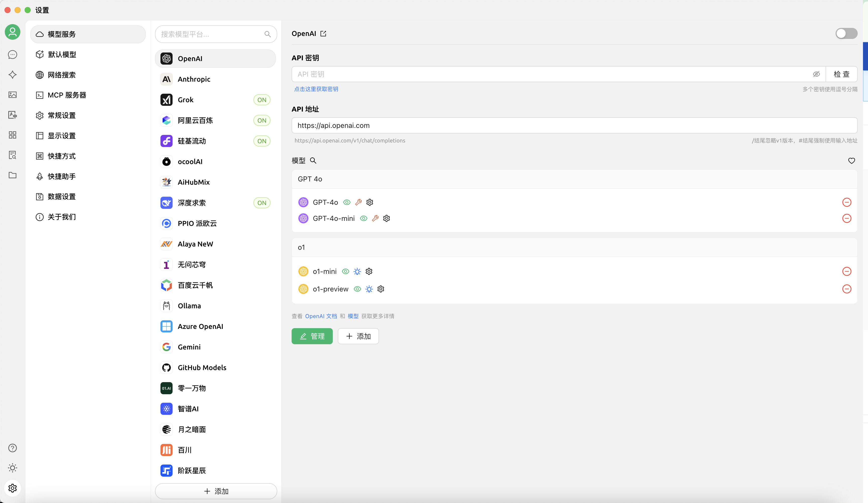Viewport: 868px width, 503px height.
Task: Select the Grok provider
Action: (x=215, y=100)
